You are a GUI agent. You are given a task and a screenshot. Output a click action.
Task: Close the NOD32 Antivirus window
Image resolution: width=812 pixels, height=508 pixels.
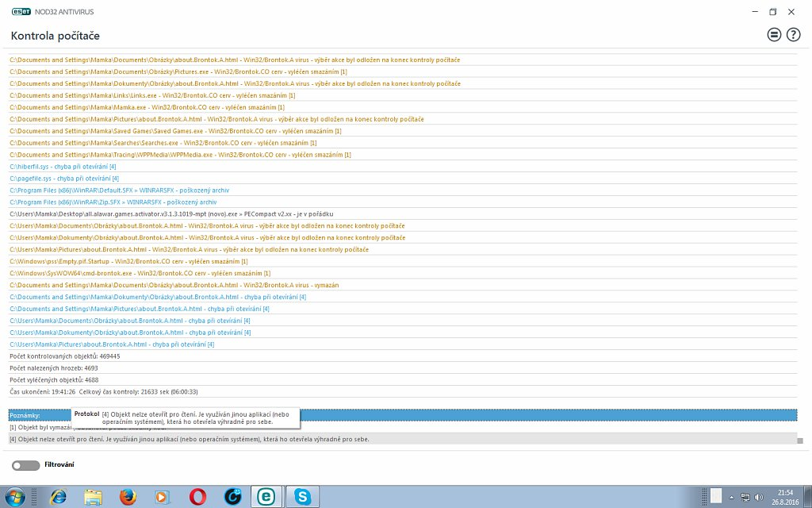point(791,11)
